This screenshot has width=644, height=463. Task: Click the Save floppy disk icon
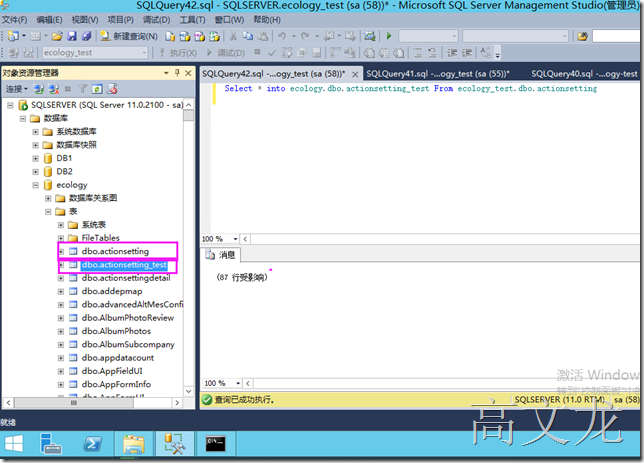point(72,36)
